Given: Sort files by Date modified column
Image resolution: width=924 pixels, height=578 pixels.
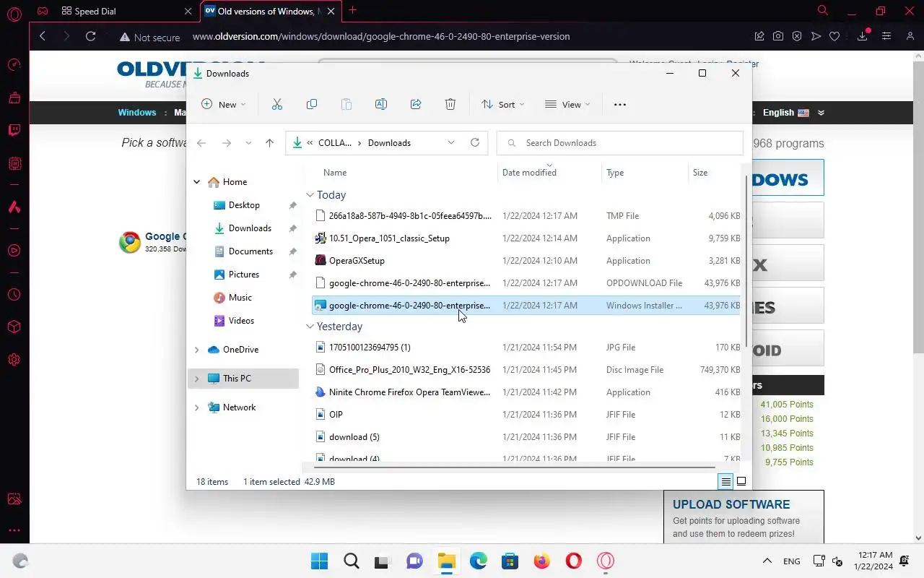Looking at the screenshot, I should click(529, 173).
